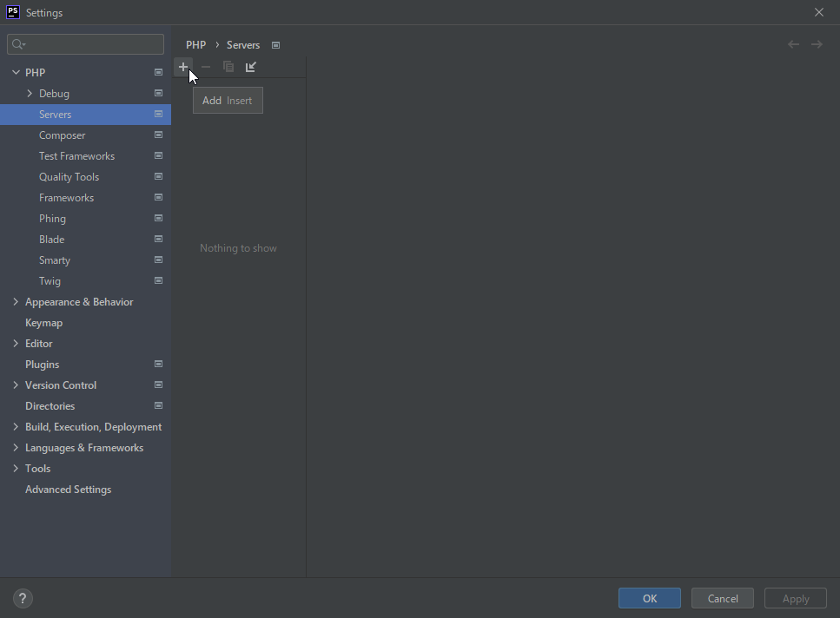Image resolution: width=840 pixels, height=618 pixels.
Task: Go to the Plugins settings page
Action: (x=42, y=365)
